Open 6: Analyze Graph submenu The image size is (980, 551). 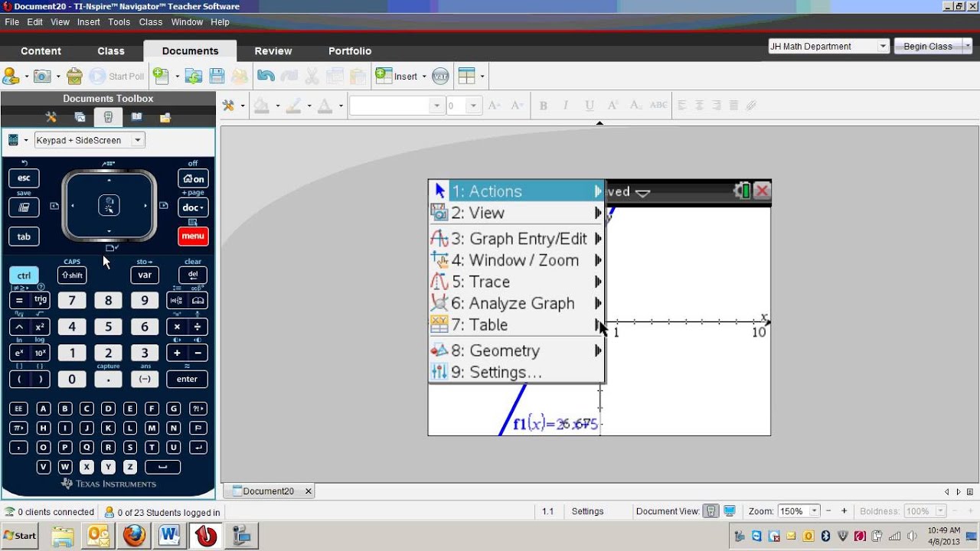pyautogui.click(x=517, y=303)
